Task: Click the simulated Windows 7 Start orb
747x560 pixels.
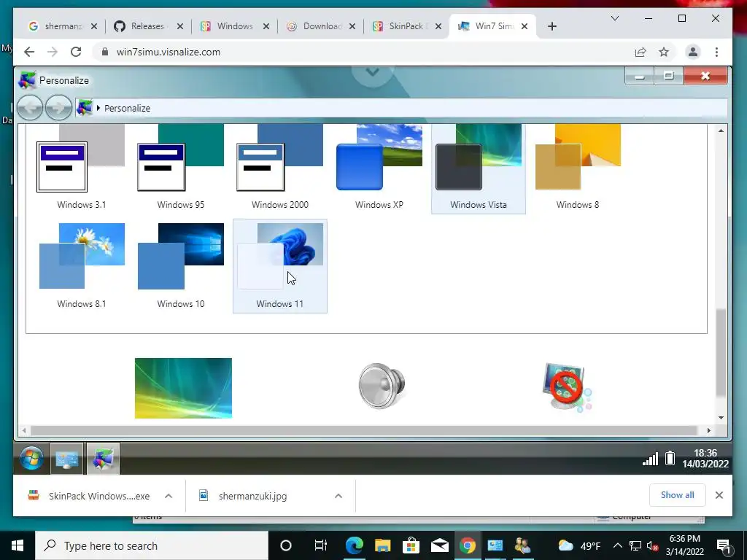Action: (x=31, y=459)
